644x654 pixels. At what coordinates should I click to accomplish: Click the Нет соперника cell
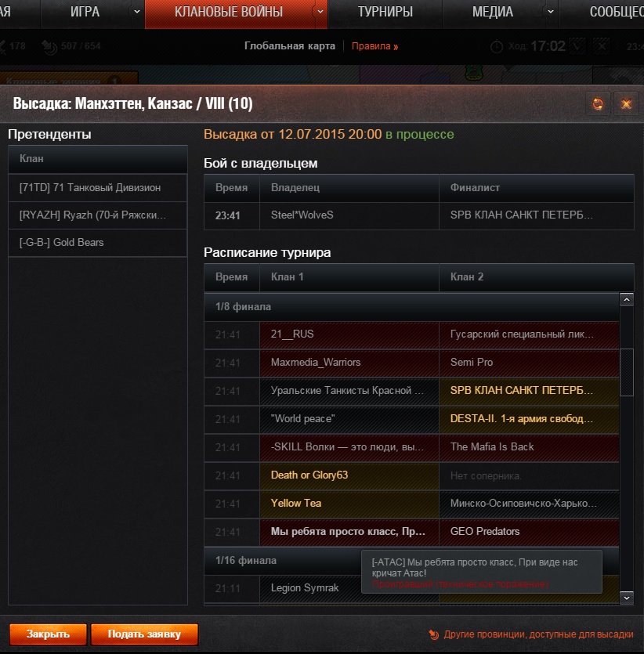[x=529, y=475]
